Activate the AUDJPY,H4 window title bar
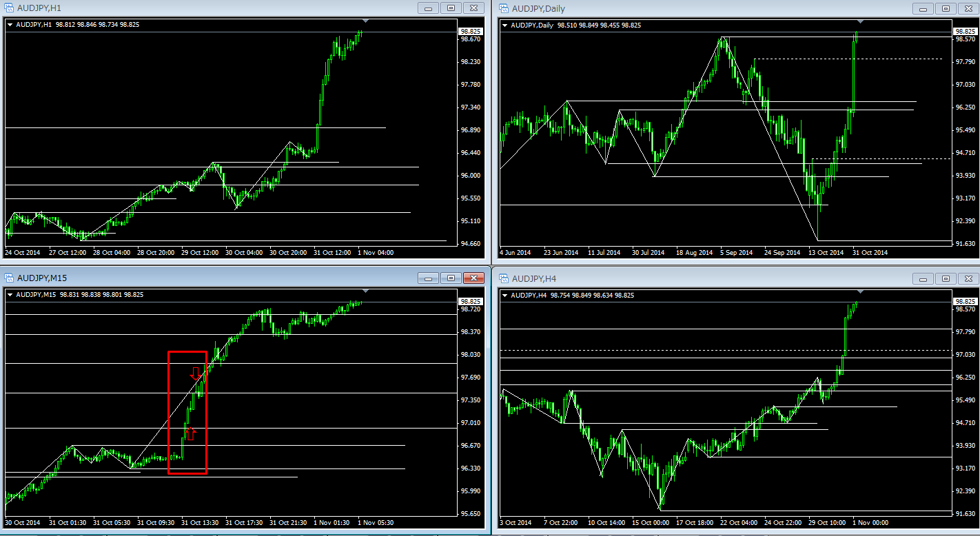 [689, 278]
